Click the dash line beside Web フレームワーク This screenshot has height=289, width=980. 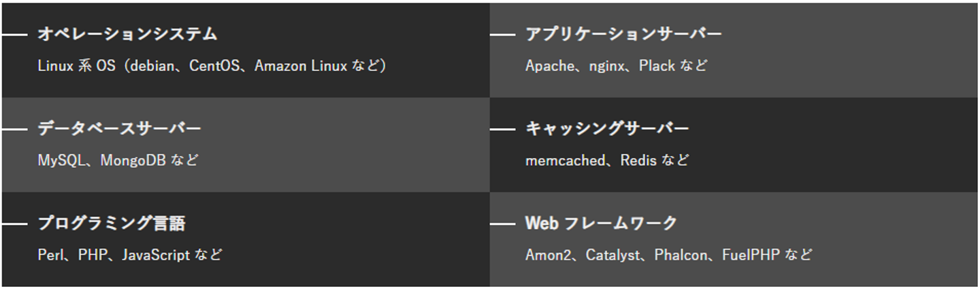pyautogui.click(x=502, y=224)
